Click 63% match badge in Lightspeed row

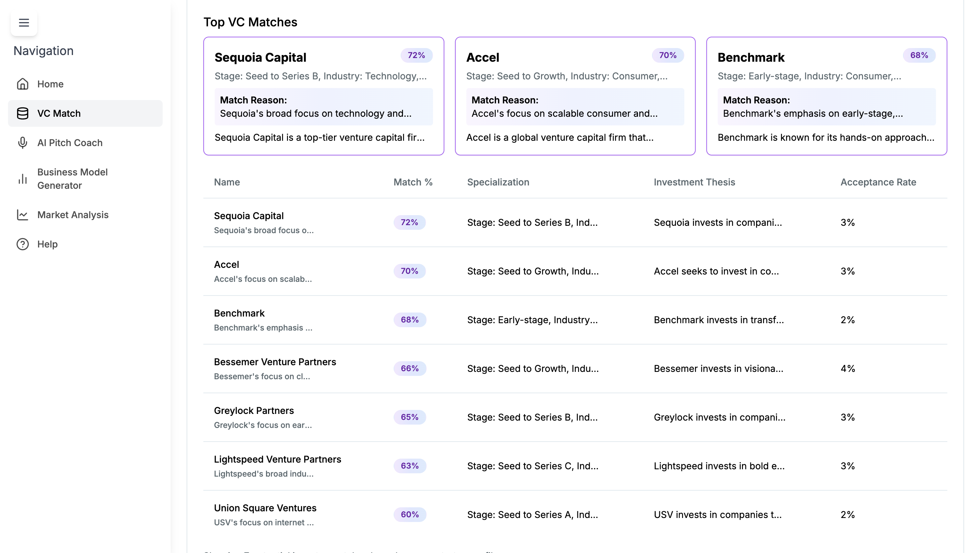point(410,466)
